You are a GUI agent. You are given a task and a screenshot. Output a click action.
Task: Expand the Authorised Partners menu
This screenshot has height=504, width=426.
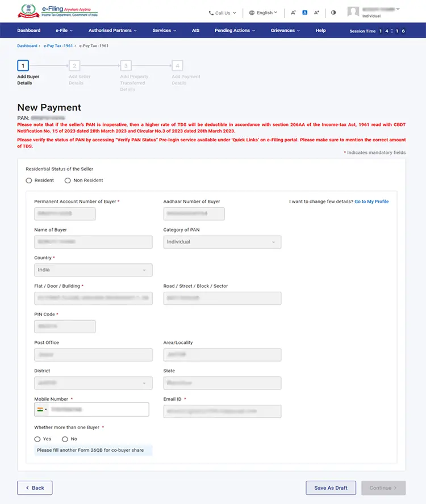pos(112,31)
